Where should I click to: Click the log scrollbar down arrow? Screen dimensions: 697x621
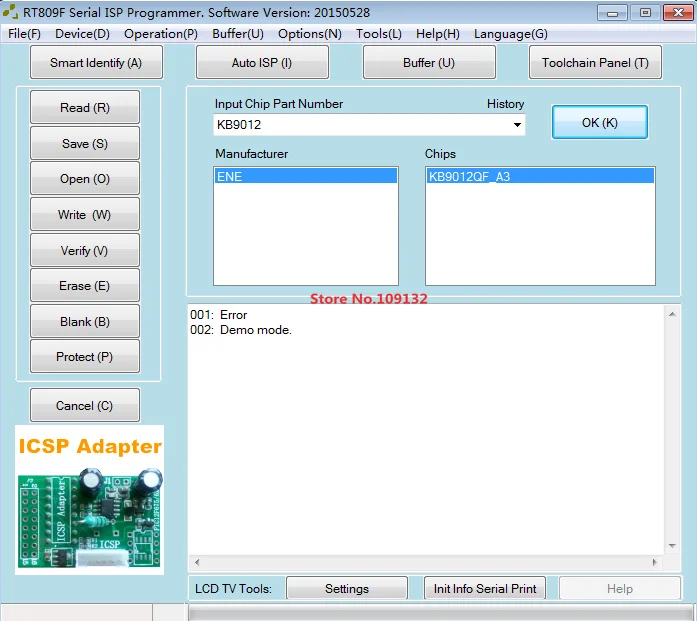pyautogui.click(x=672, y=546)
